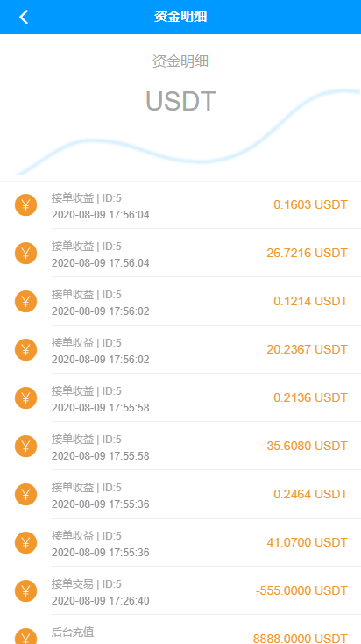Select the 26.7216 USDT amount

(308, 253)
